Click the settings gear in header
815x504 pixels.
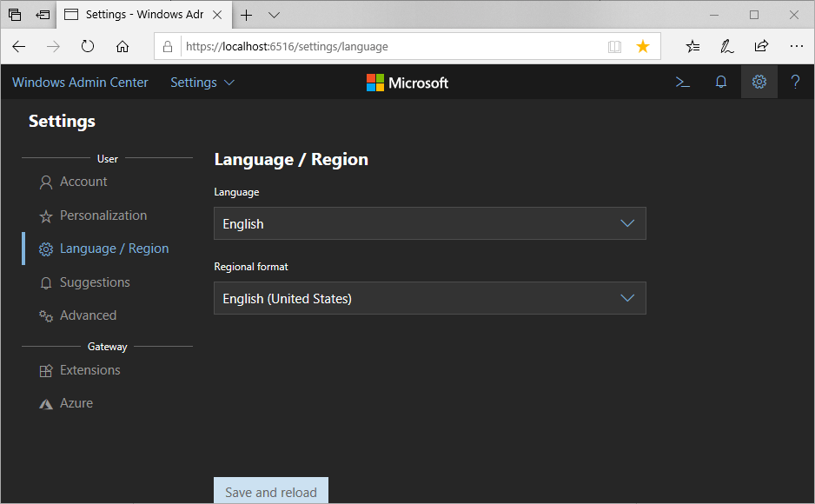pyautogui.click(x=759, y=83)
